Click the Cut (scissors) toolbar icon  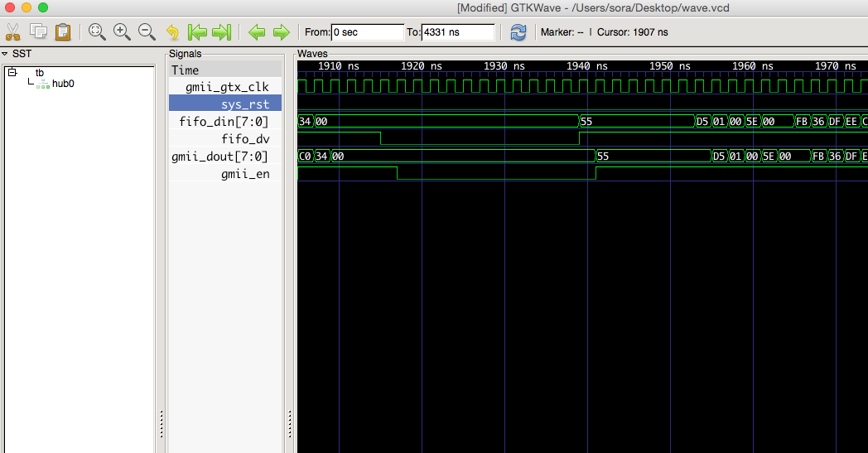coord(12,32)
